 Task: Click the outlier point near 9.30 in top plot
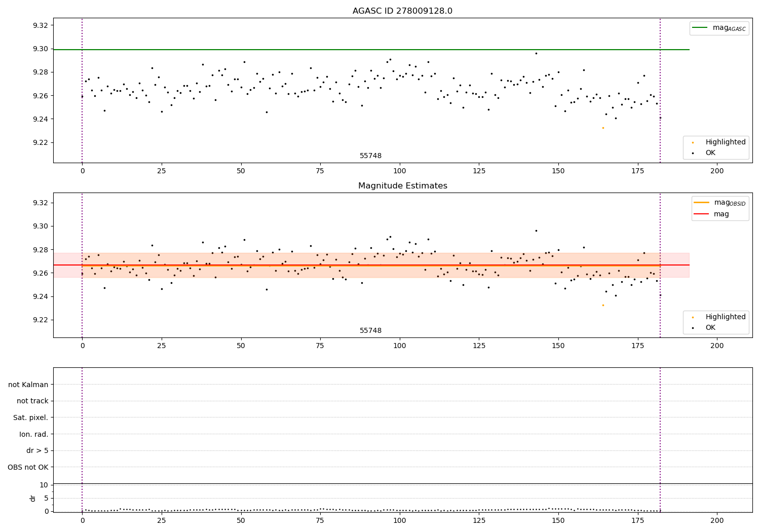coord(536,53)
